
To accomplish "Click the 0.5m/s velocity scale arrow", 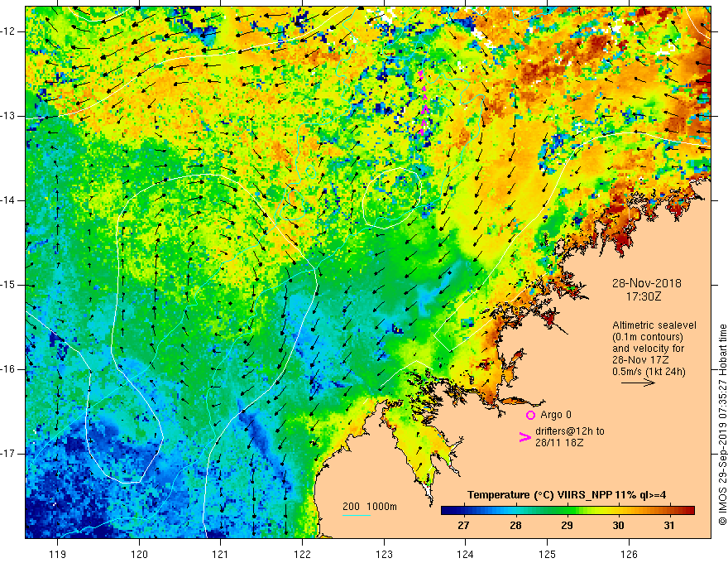I will (x=638, y=383).
